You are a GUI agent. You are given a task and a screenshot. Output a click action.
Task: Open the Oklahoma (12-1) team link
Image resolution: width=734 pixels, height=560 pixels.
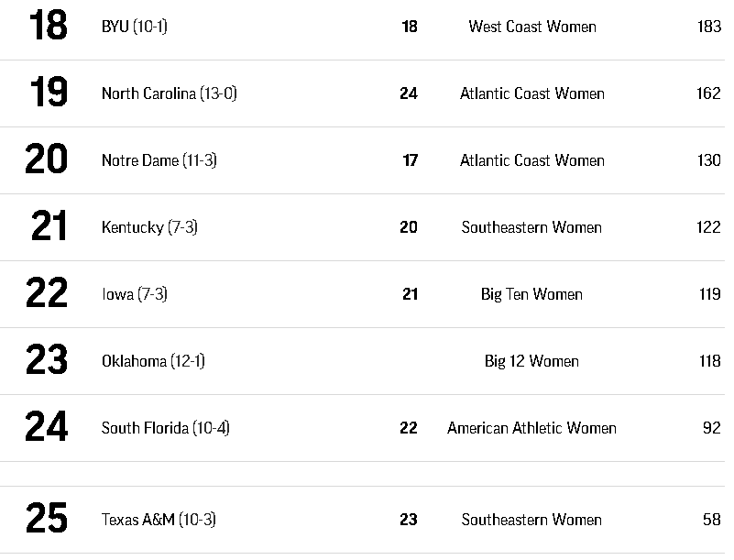(x=153, y=361)
